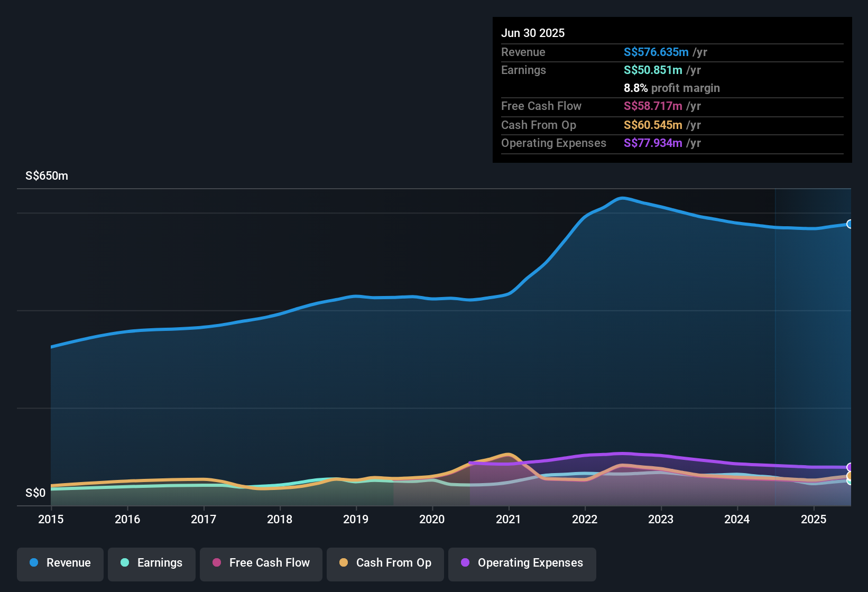Select the Cash From Op endpoint marker
This screenshot has width=868, height=592.
point(850,476)
